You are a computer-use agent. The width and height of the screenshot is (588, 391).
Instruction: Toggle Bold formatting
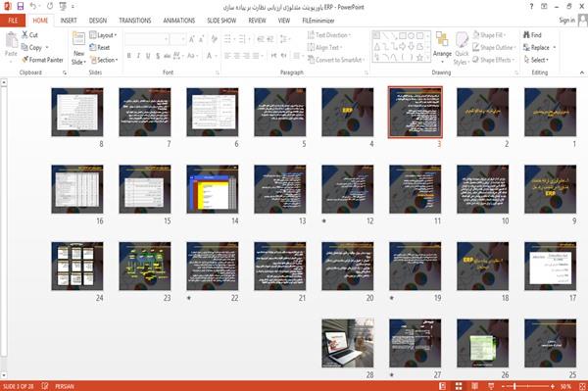128,56
